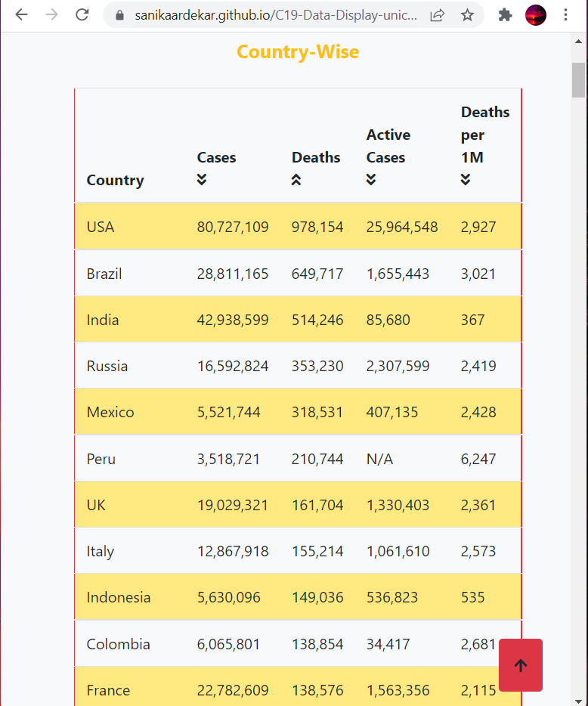Jump to top with red arrow button
This screenshot has width=588, height=706.
521,665
